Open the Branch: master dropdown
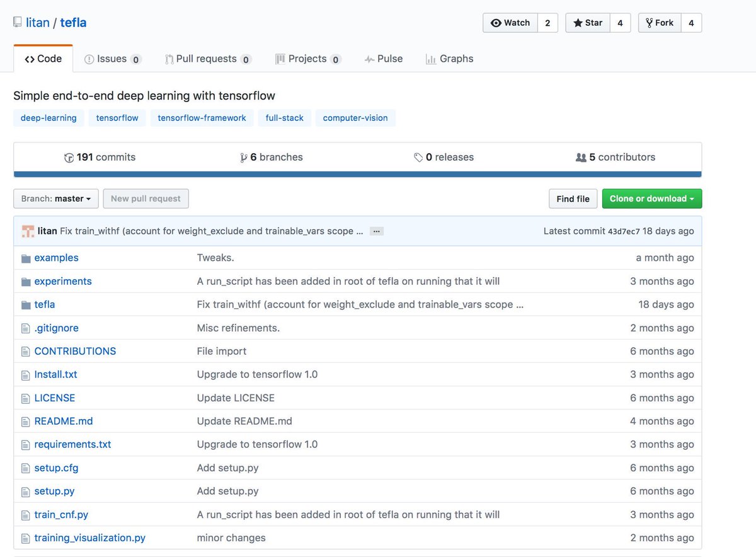 point(56,198)
